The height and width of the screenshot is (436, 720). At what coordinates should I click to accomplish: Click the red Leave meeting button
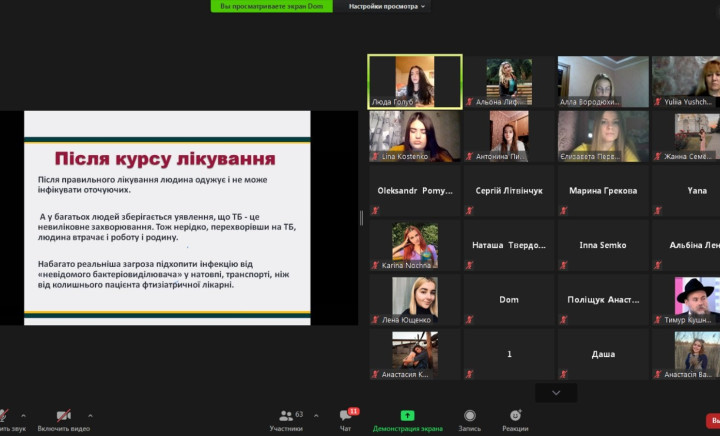pos(713,420)
